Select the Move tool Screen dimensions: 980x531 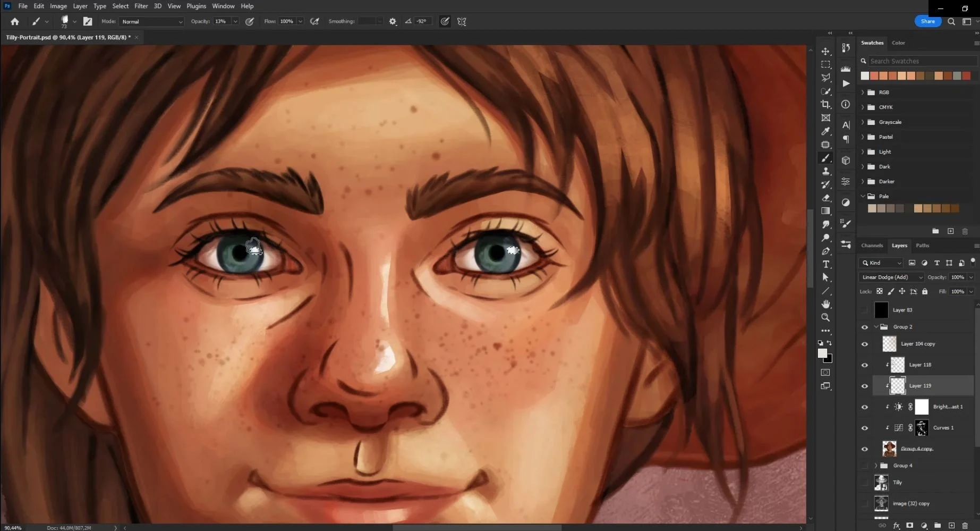[825, 51]
